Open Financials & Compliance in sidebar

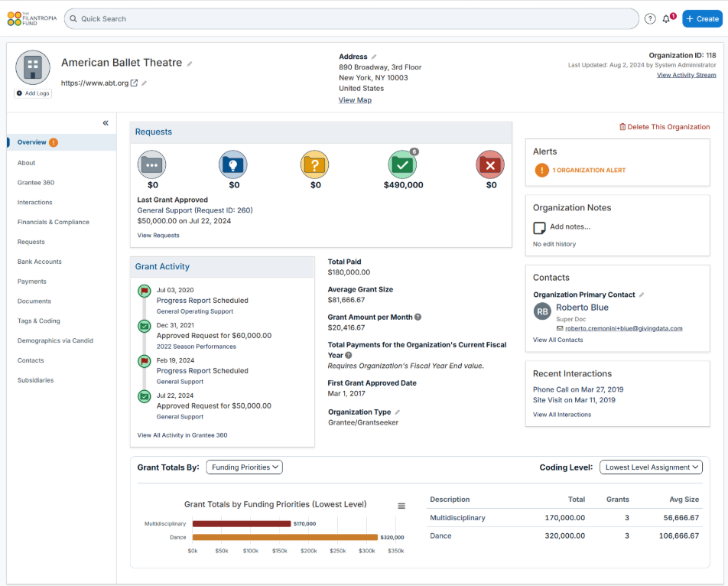[x=54, y=223]
